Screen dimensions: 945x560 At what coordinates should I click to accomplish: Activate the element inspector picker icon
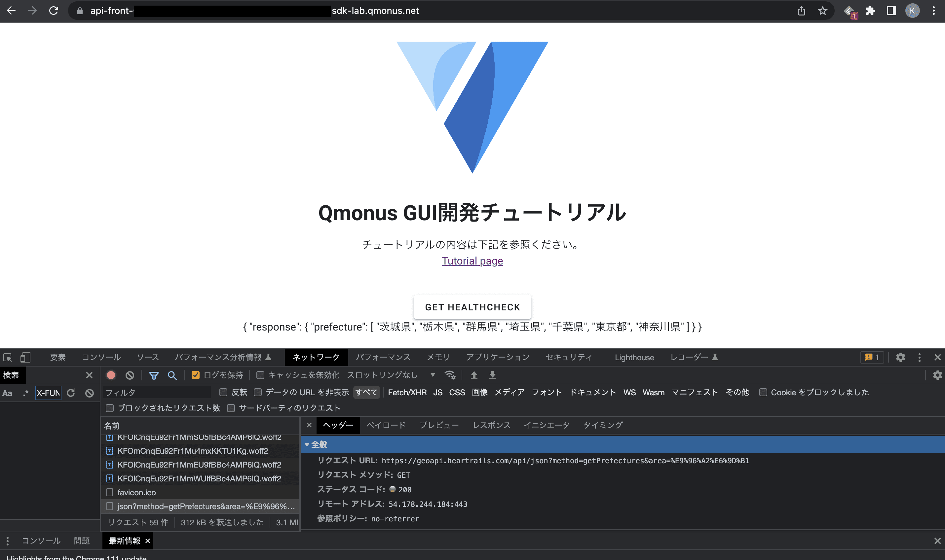(x=8, y=357)
